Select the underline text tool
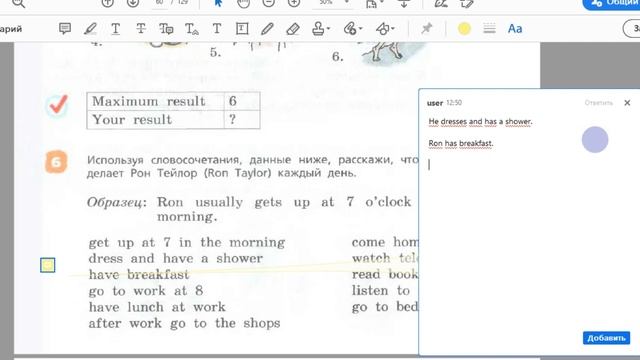 pos(116,29)
